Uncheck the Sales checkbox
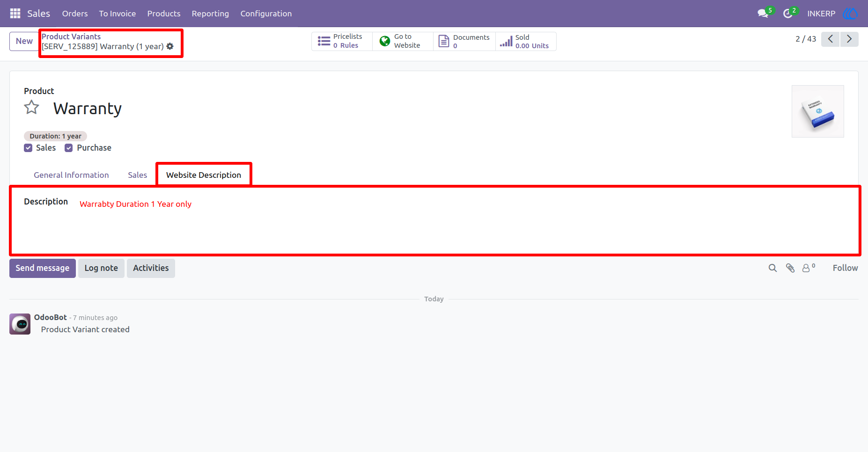Screen dimensions: 868x452 coord(28,148)
